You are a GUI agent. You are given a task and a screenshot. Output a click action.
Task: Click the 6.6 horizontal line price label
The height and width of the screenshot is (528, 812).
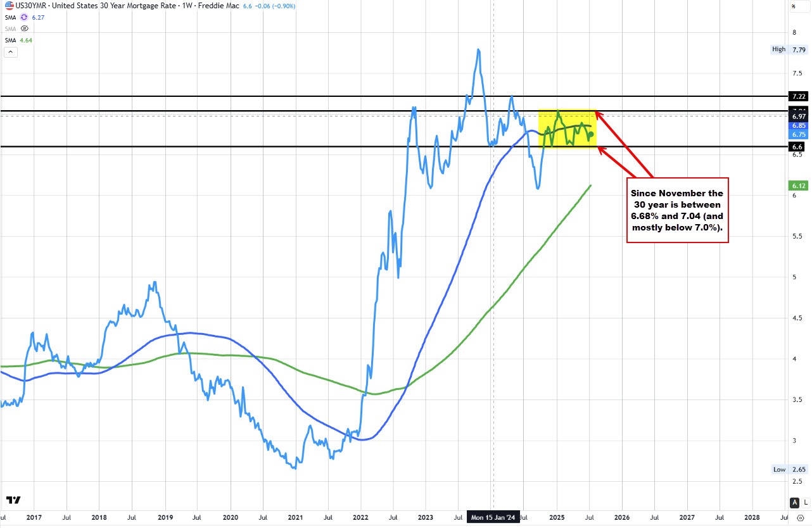(797, 147)
